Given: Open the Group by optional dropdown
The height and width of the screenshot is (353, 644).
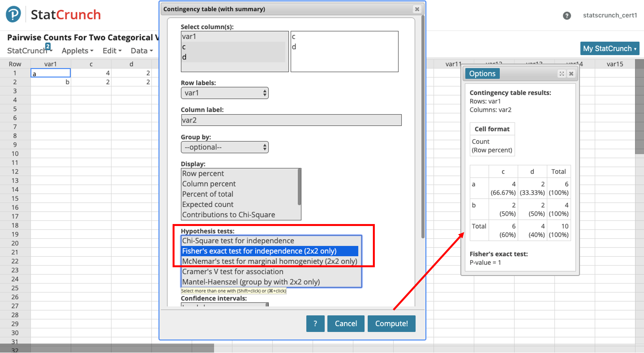Looking at the screenshot, I should 224,147.
